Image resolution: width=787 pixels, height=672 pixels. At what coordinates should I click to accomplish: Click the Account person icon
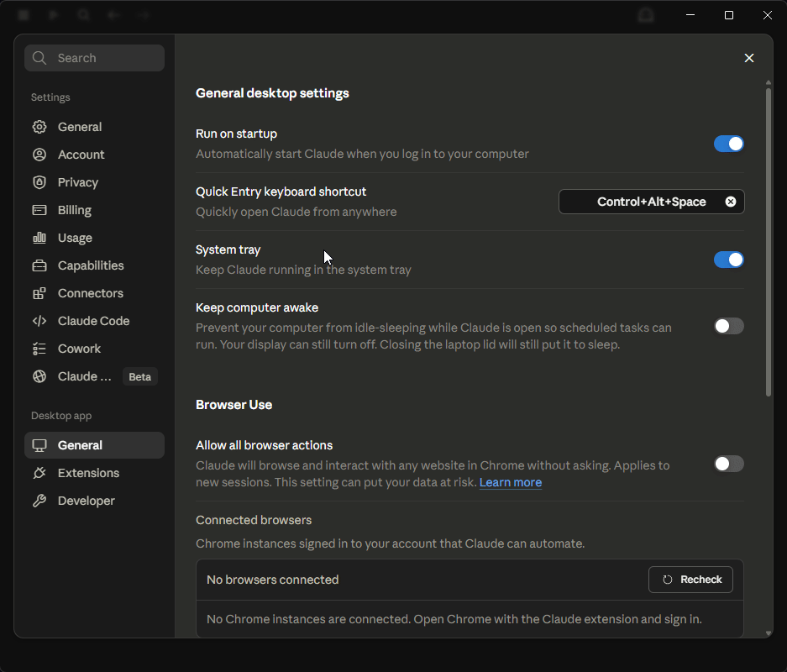(39, 155)
